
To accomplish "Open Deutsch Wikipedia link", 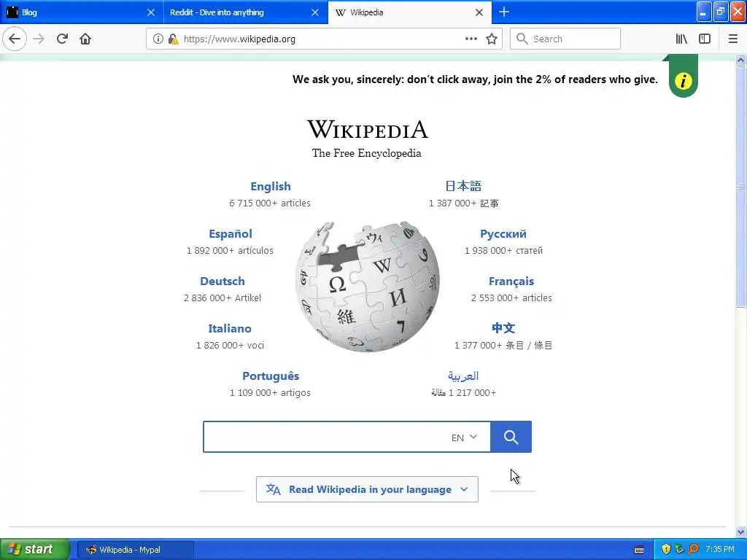I will click(x=222, y=281).
